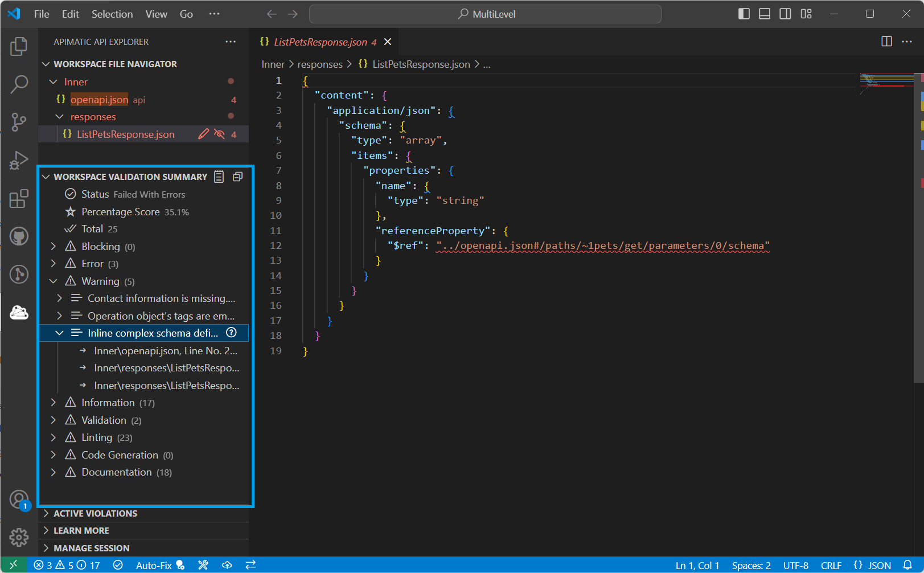This screenshot has height=573, width=924.
Task: Collapse all in Workspace Validation Summary
Action: pyautogui.click(x=238, y=177)
